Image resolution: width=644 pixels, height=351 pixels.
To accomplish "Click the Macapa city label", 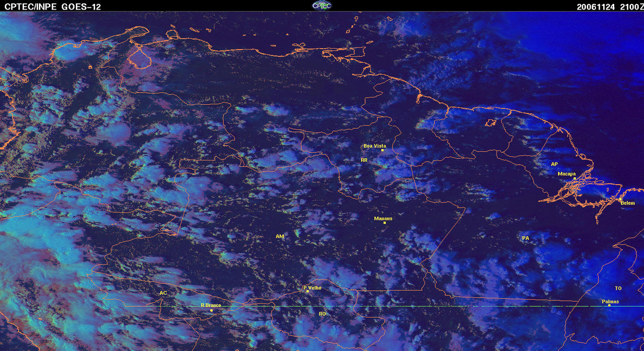I will pos(567,174).
